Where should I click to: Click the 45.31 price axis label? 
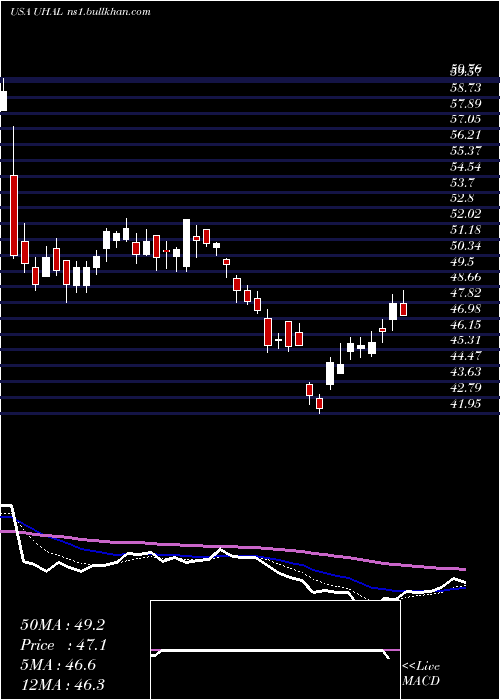(x=466, y=340)
